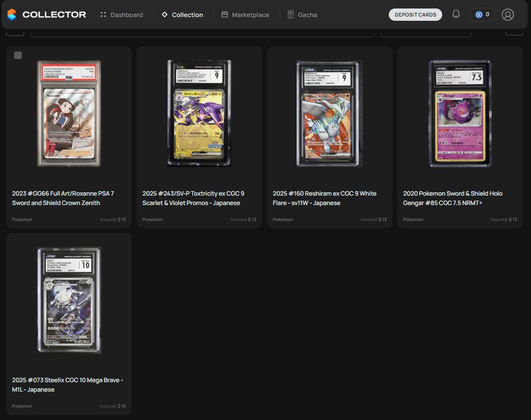Click the Gacha machine icon
Image resolution: width=531 pixels, height=420 pixels.
pos(291,15)
